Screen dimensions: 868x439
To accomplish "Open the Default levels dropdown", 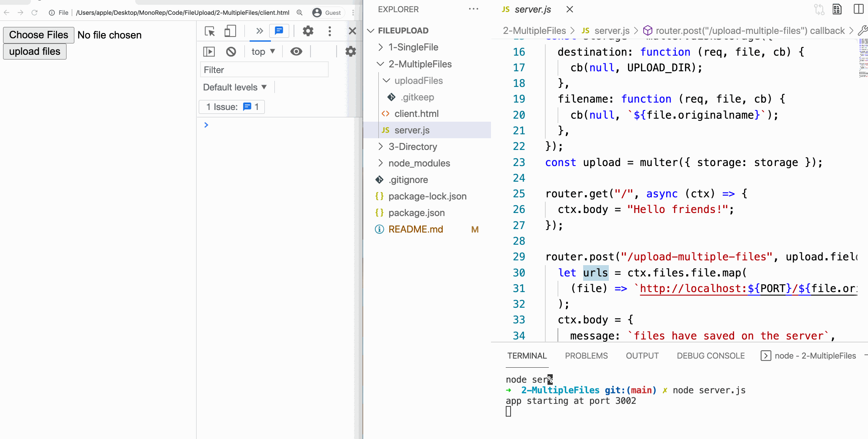I will (x=235, y=87).
